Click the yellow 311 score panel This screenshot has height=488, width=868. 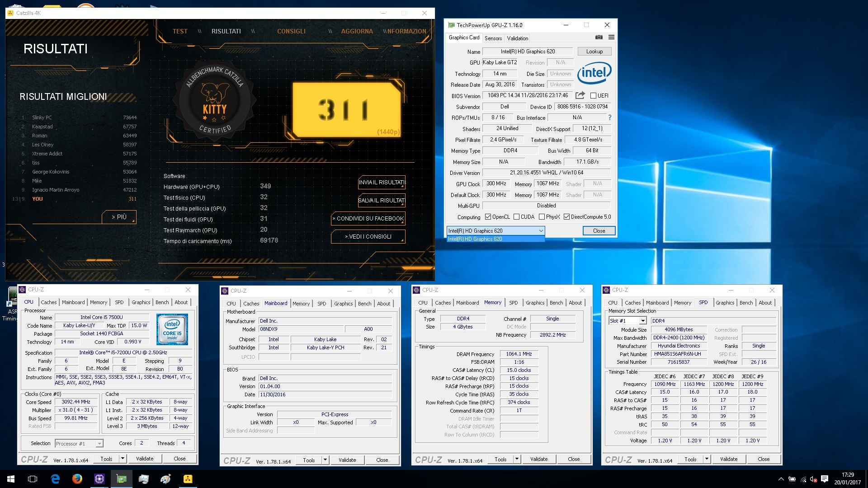[347, 109]
